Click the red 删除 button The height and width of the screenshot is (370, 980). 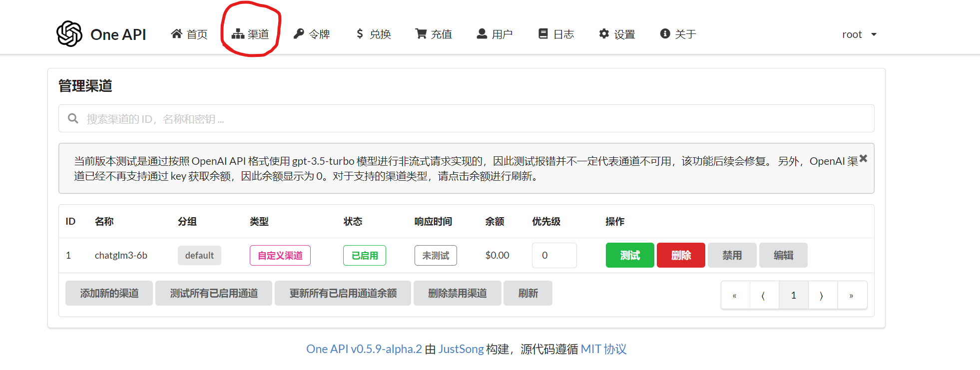coord(681,255)
